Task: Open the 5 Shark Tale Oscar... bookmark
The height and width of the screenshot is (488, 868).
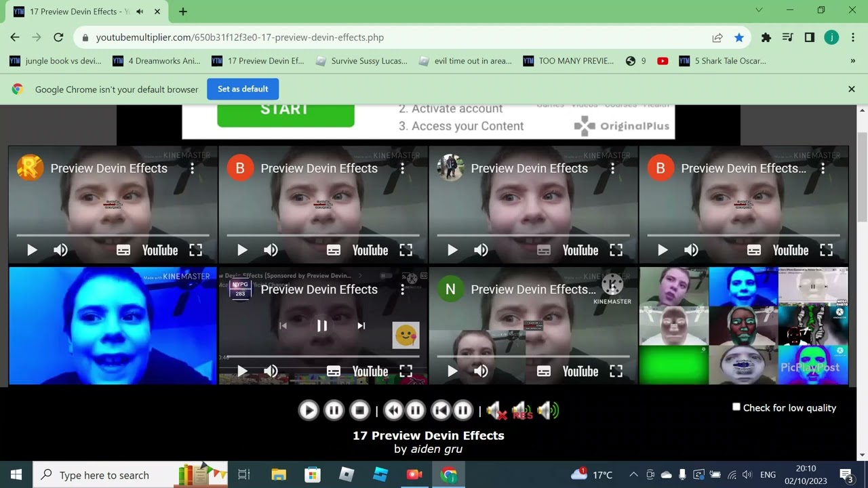Action: click(x=723, y=61)
